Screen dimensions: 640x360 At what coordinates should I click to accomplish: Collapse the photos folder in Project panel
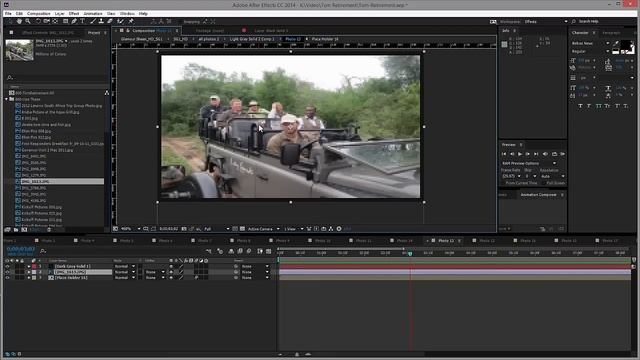click(7, 99)
